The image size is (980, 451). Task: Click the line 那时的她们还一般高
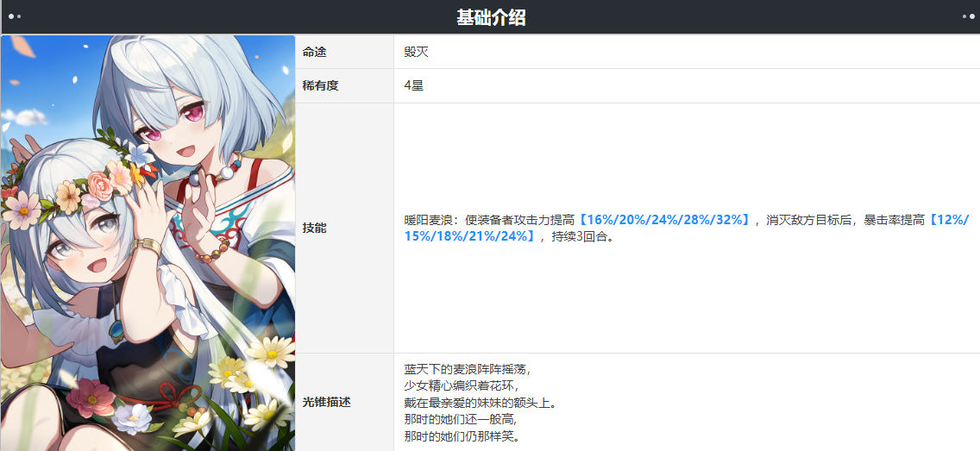point(462,419)
